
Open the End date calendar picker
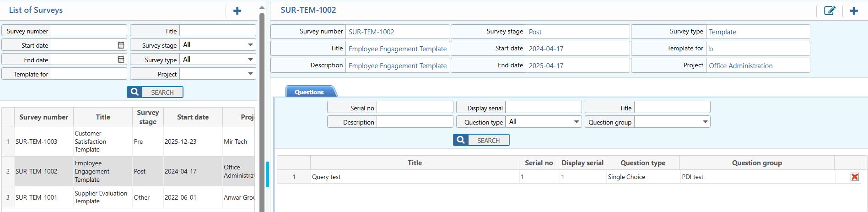pos(121,60)
